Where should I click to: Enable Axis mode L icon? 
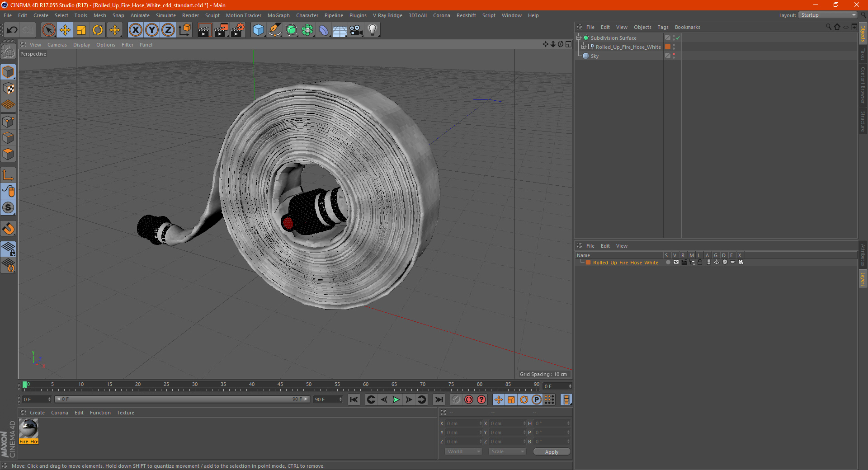click(x=9, y=175)
